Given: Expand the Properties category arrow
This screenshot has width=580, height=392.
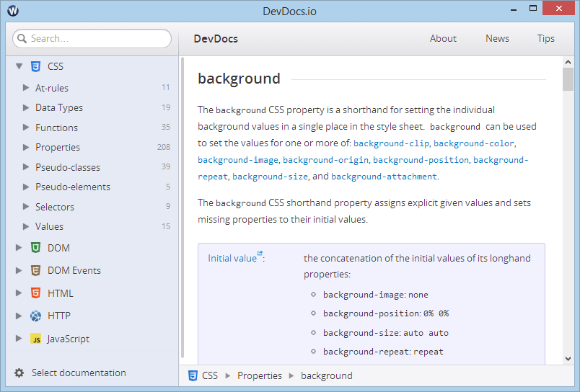Looking at the screenshot, I should click(x=26, y=147).
